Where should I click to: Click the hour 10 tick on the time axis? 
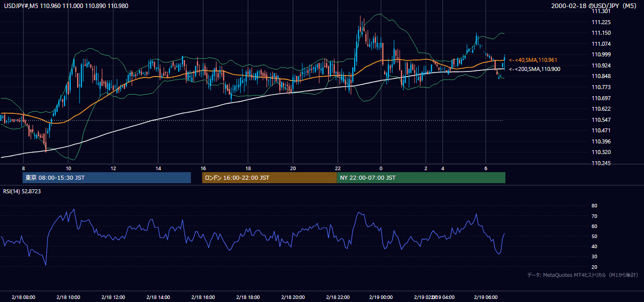68,168
